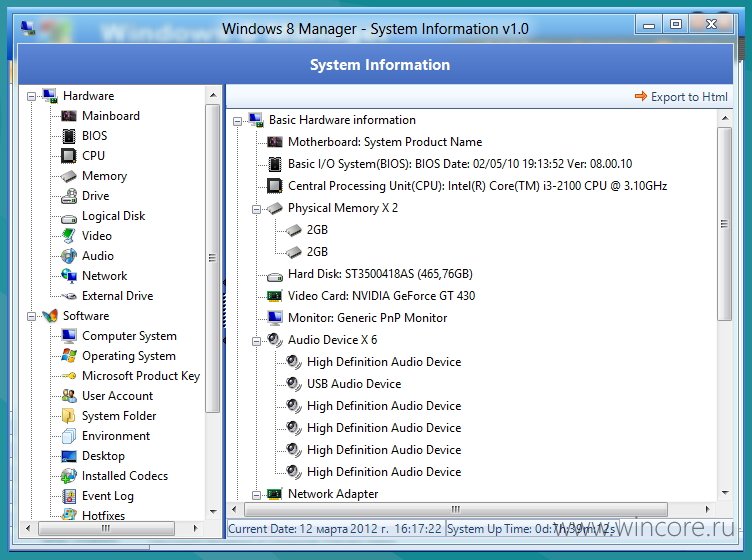Click the CPU icon in the left tree
Screen dimensions: 752x560
[x=69, y=155]
